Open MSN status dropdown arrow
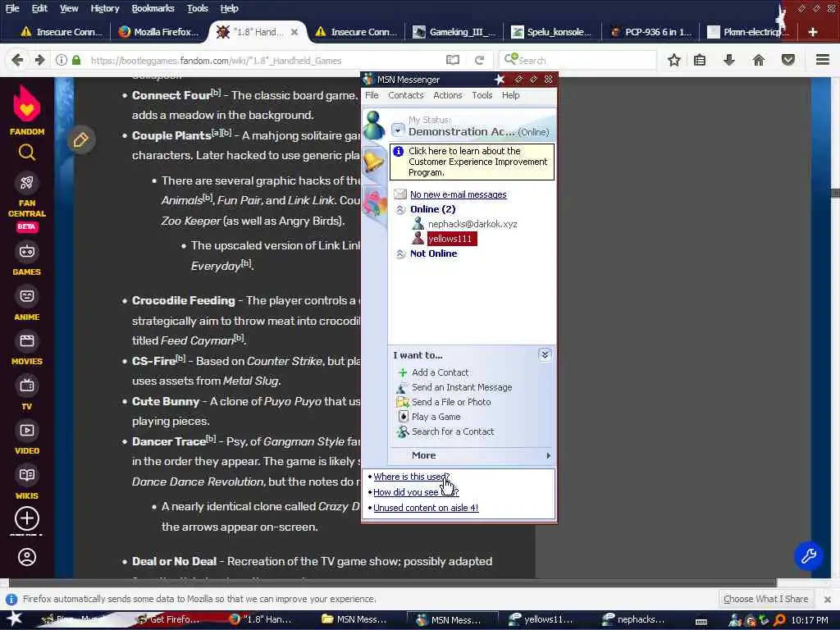The height and width of the screenshot is (630, 840). click(x=398, y=130)
